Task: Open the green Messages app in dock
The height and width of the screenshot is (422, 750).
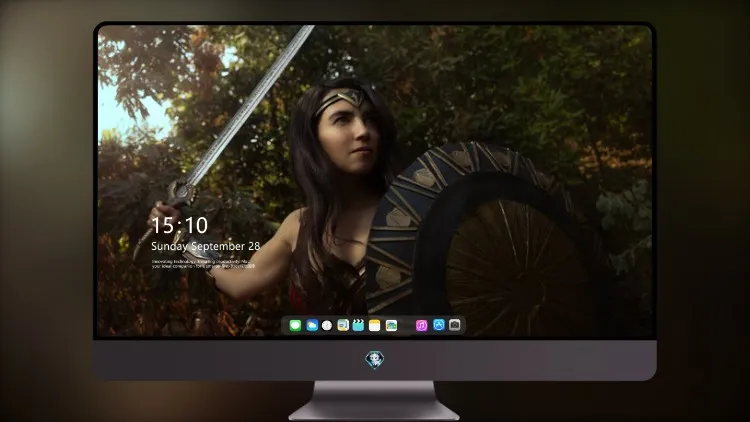Action: click(295, 326)
